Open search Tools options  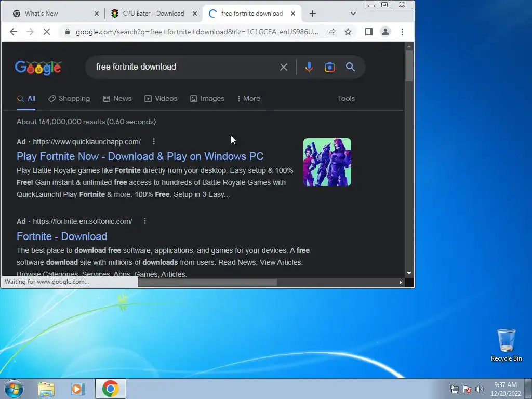point(346,98)
